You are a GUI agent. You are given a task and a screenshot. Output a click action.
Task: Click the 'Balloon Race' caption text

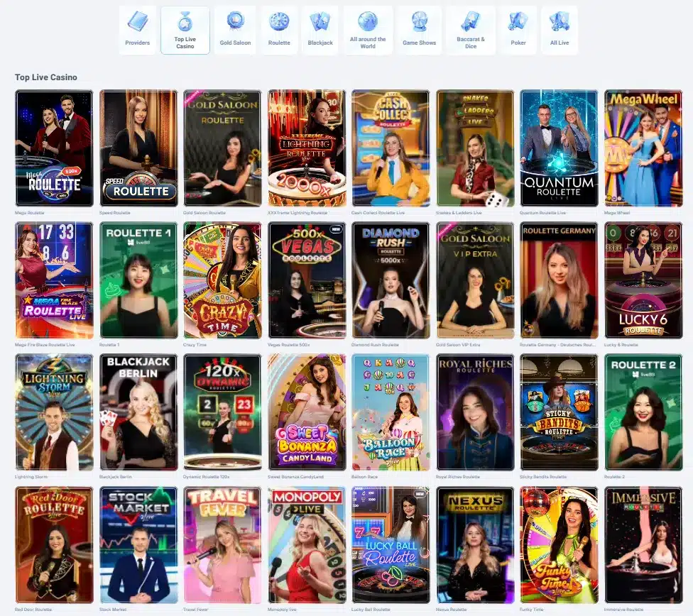pos(365,477)
